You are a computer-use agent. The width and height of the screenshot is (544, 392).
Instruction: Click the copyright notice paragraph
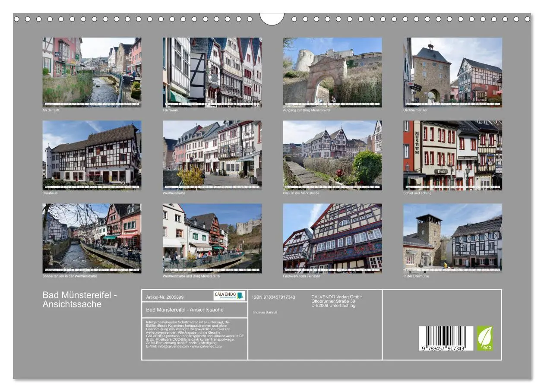point(195,334)
